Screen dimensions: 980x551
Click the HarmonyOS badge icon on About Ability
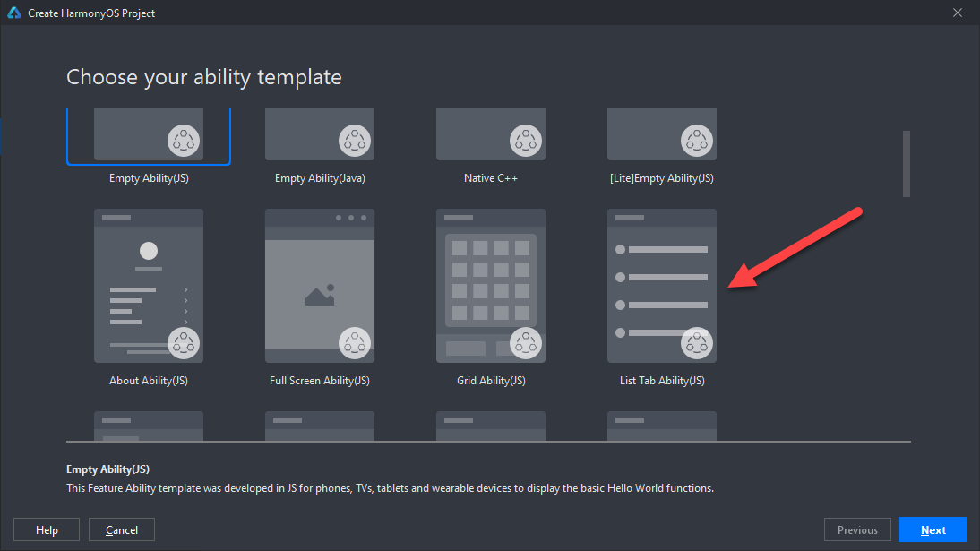(x=184, y=342)
